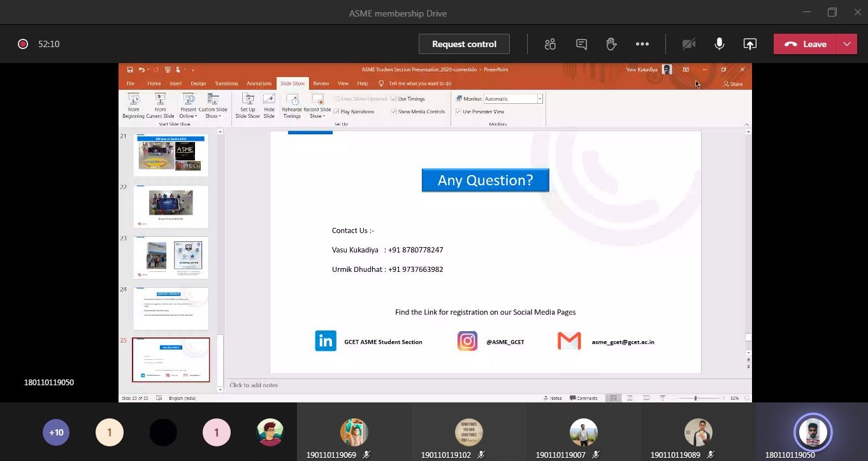
Task: Click the Any Question? title box
Action: coord(485,180)
